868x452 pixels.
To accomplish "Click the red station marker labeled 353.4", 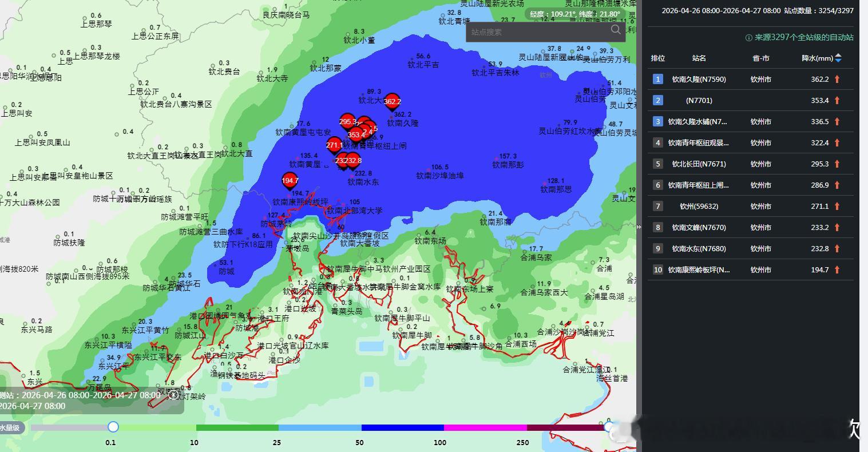I will coord(355,134).
